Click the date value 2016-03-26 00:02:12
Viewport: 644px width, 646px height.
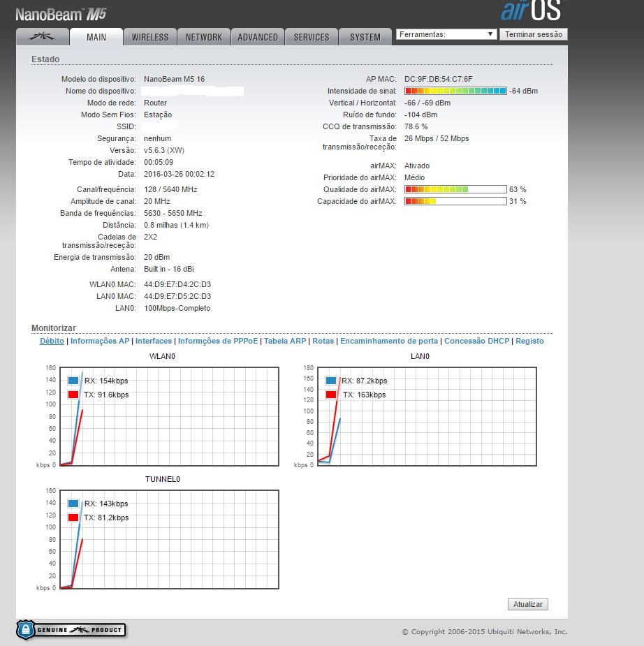click(x=180, y=174)
